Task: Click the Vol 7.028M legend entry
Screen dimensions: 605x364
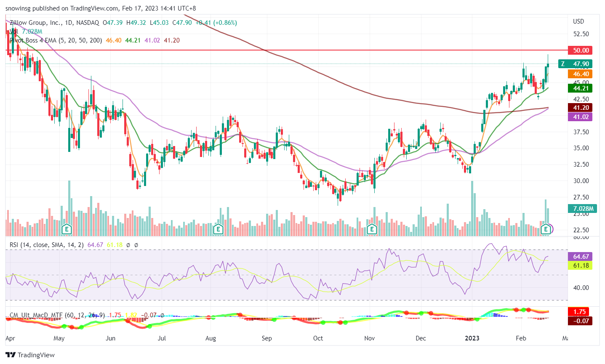Action: (x=26, y=32)
